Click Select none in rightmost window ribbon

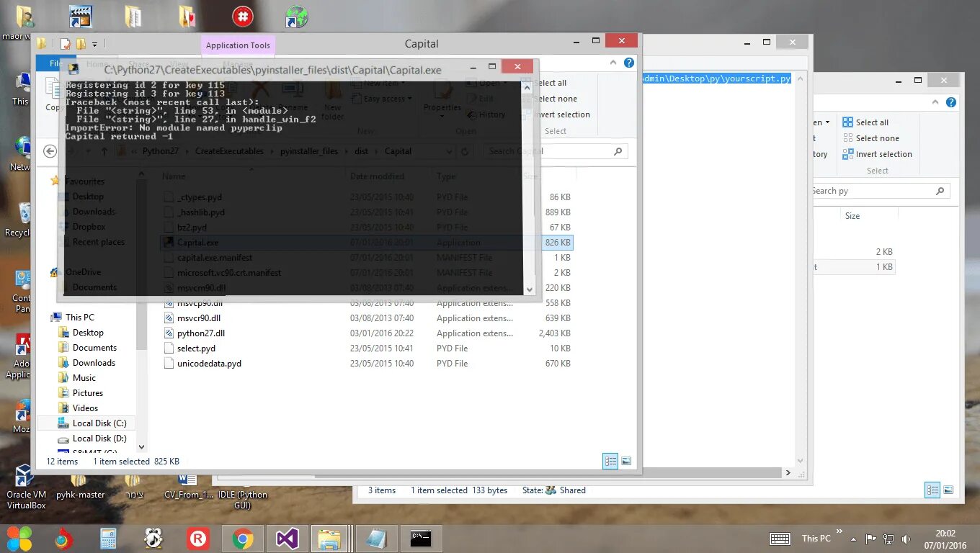click(871, 138)
